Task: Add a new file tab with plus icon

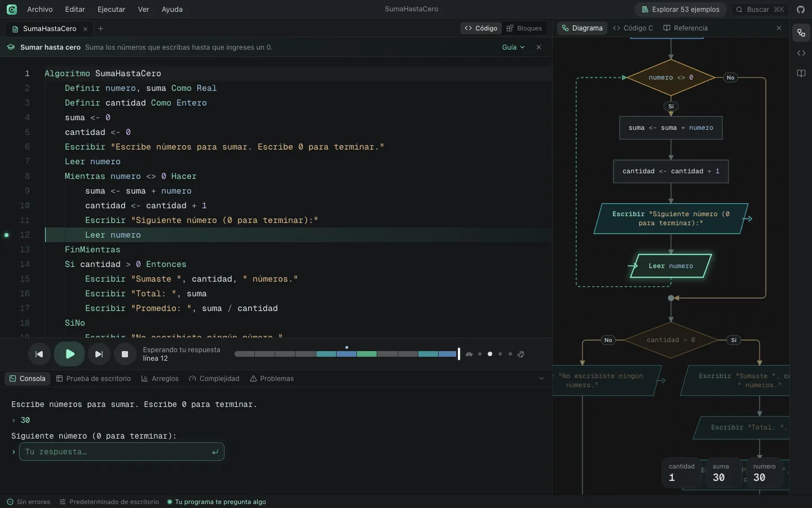Action: (x=100, y=29)
